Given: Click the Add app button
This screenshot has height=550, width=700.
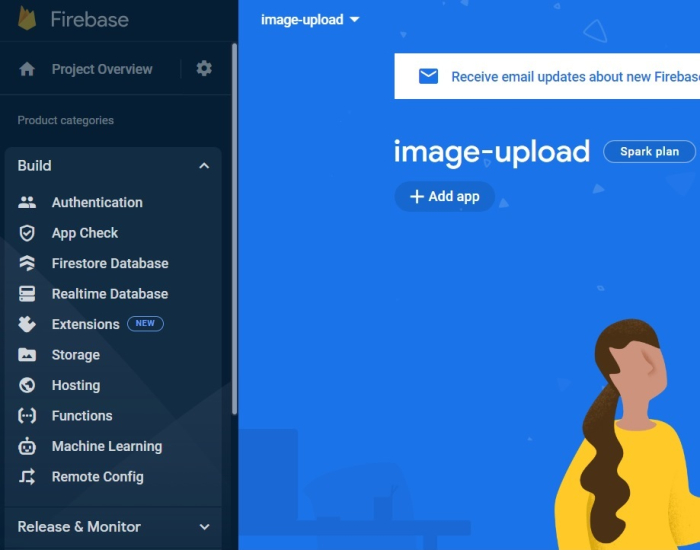Looking at the screenshot, I should point(444,197).
